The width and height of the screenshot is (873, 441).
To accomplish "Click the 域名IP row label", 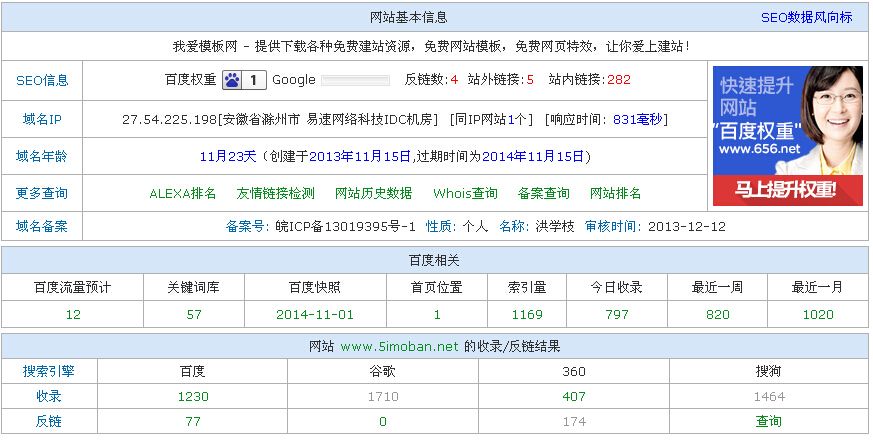I will click(42, 119).
